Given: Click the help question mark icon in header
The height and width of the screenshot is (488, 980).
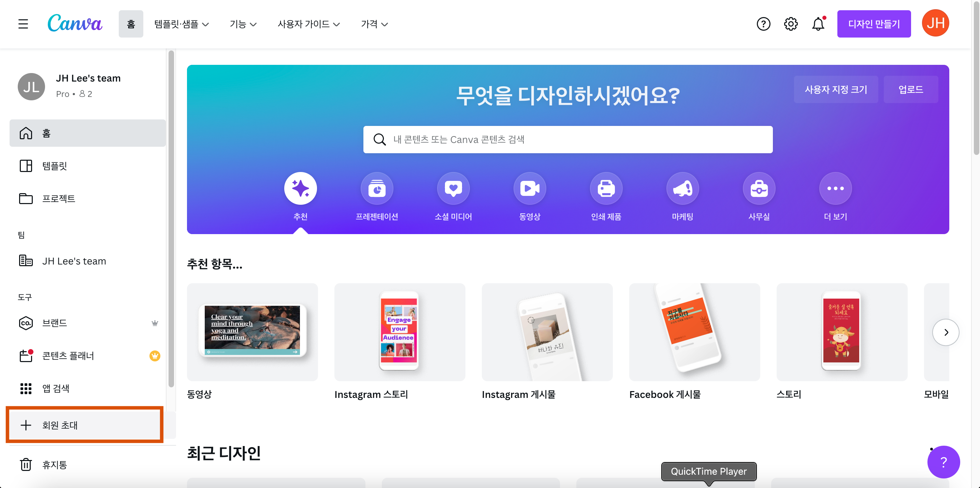Looking at the screenshot, I should pos(763,24).
